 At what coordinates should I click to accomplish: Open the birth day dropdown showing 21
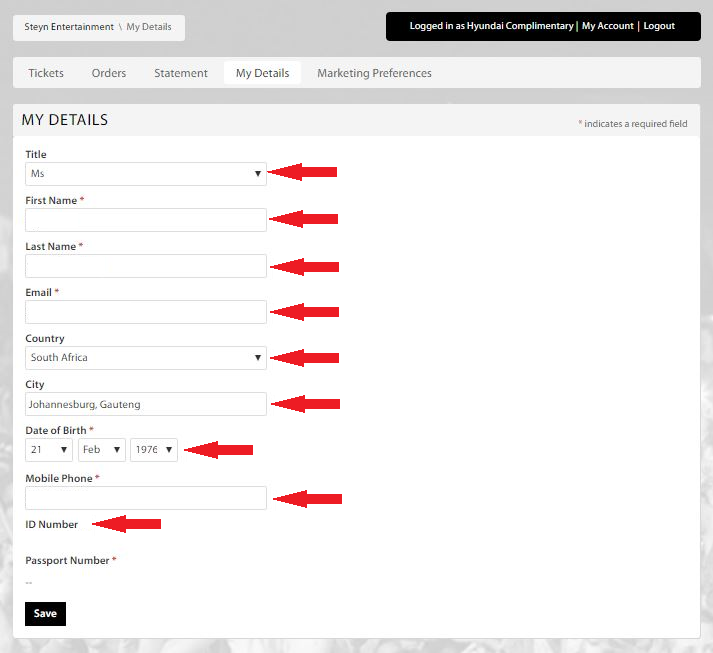point(49,450)
